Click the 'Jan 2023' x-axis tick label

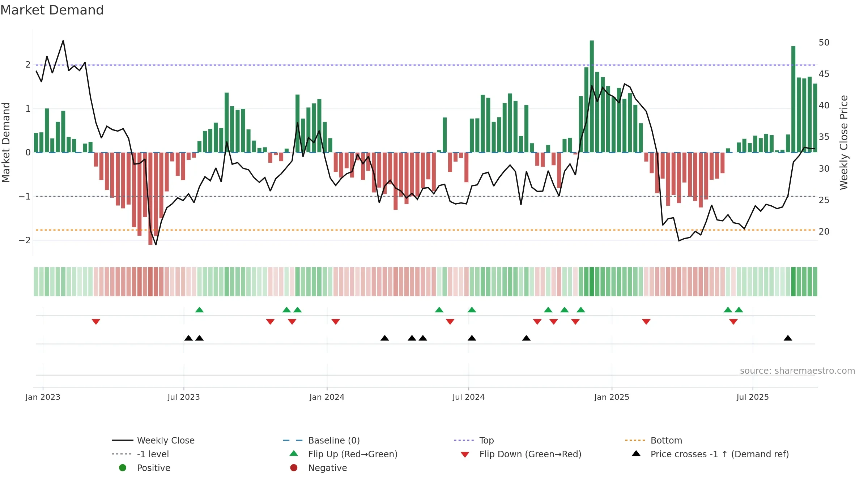(x=43, y=397)
